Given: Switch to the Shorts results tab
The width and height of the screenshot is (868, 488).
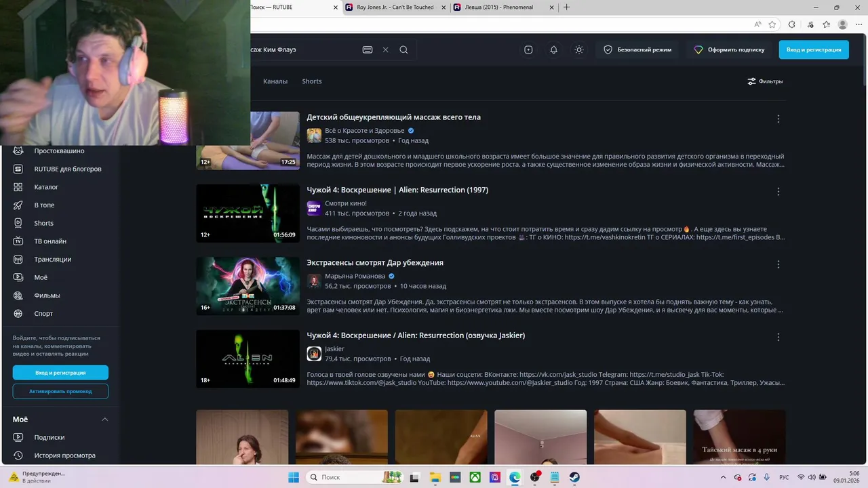Looking at the screenshot, I should click(x=312, y=81).
